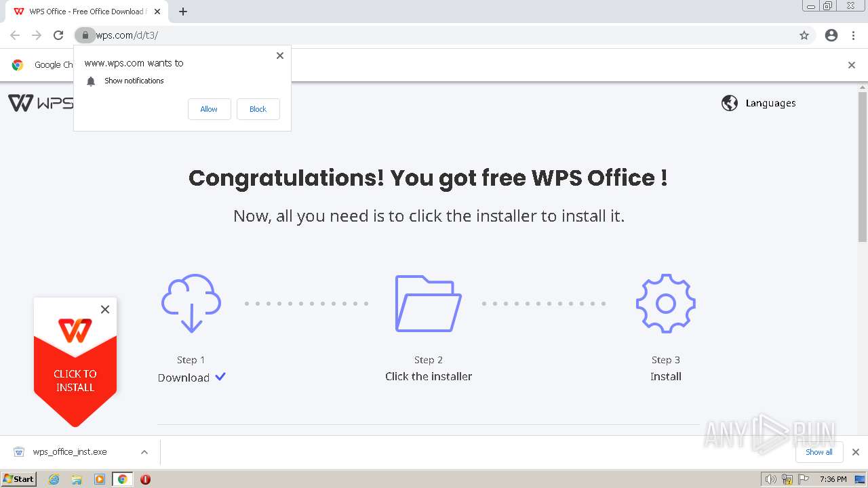Go back to previous page
The width and height of the screenshot is (868, 488).
(x=15, y=35)
